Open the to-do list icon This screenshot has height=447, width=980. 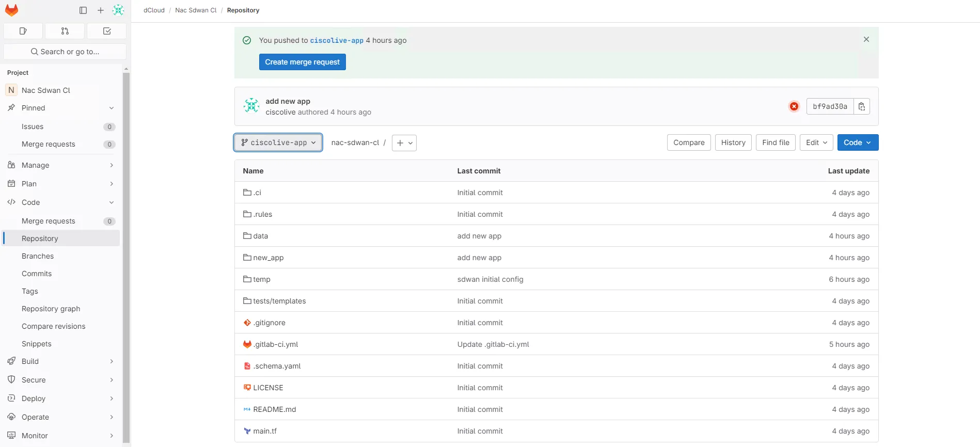click(107, 31)
